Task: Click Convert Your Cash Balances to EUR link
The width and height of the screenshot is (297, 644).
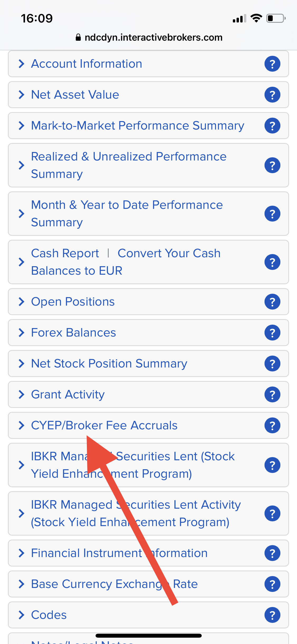Action: [169, 254]
